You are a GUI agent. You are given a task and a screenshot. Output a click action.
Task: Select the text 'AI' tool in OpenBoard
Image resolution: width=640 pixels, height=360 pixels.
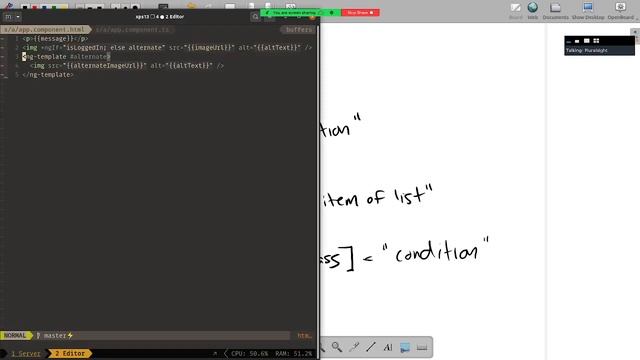(x=388, y=347)
